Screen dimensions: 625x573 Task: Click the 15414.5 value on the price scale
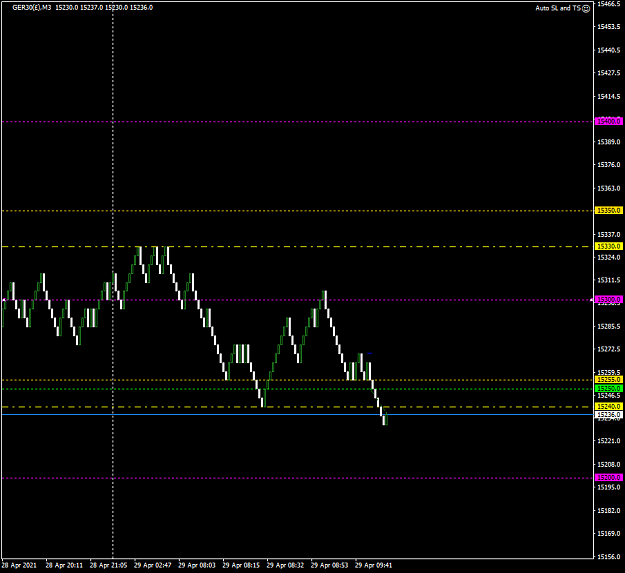(608, 96)
